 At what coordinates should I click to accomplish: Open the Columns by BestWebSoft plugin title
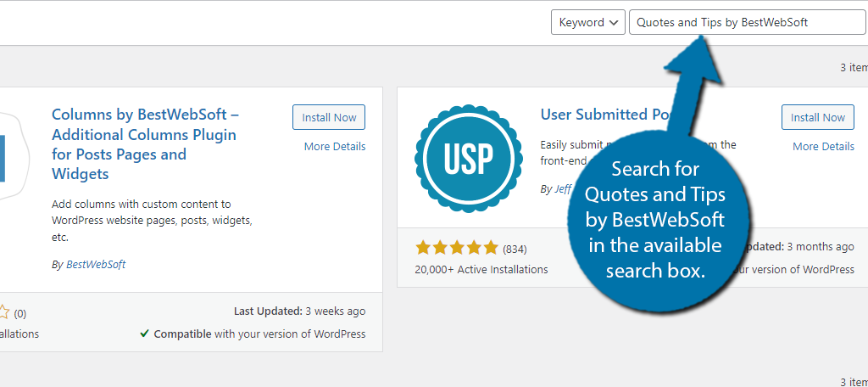point(144,144)
